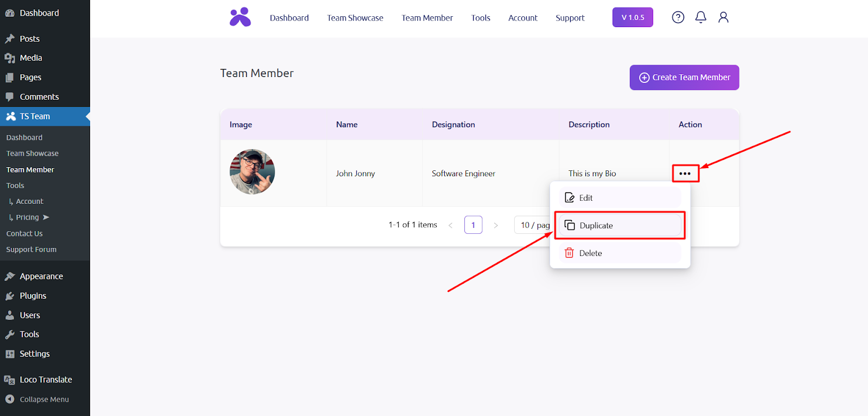The width and height of the screenshot is (868, 416).
Task: Open the three-dot action menu
Action: point(685,174)
